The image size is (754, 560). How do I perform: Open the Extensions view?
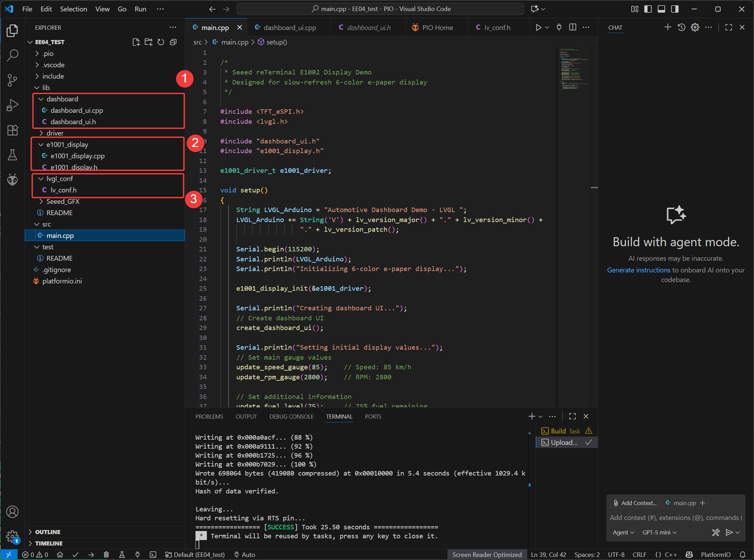pos(12,130)
